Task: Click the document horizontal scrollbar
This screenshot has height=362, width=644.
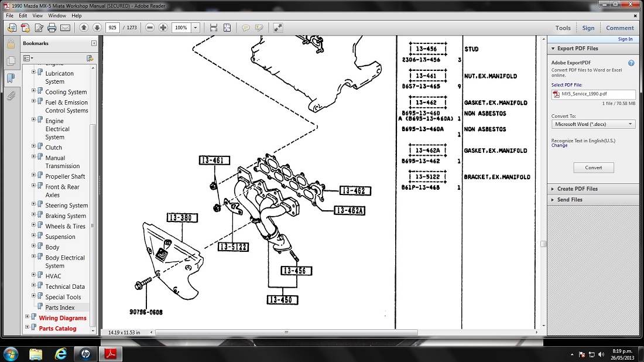Action: tap(287, 332)
